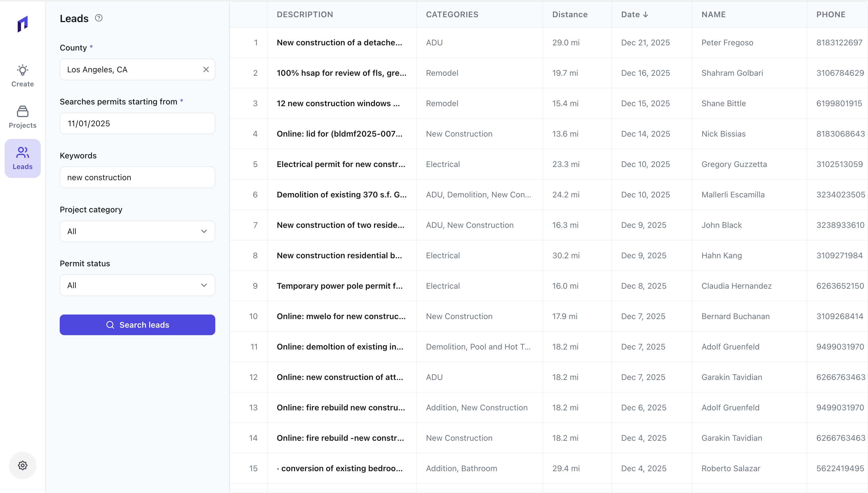Sort by Date column arrow
The image size is (868, 493).
pyautogui.click(x=646, y=15)
